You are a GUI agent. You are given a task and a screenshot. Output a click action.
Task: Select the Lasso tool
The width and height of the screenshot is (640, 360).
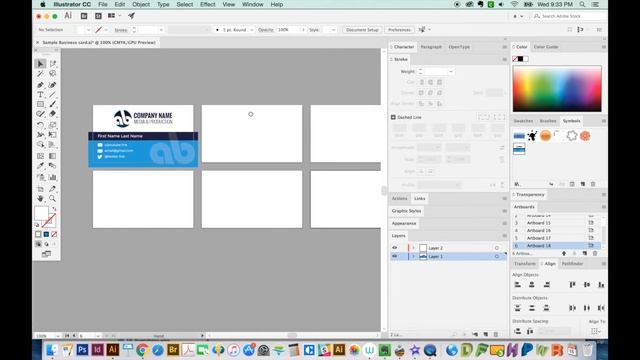pyautogui.click(x=53, y=74)
